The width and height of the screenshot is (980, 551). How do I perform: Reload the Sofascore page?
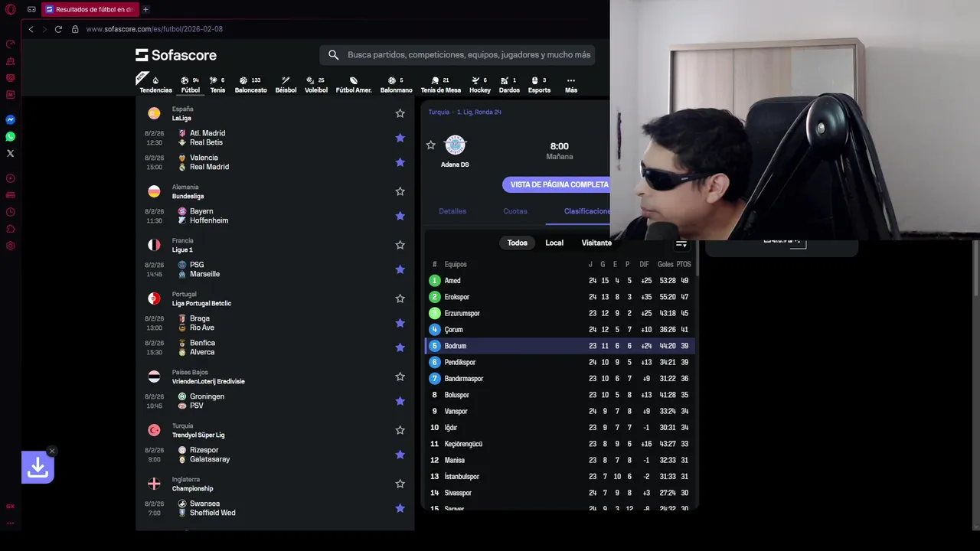pyautogui.click(x=58, y=29)
